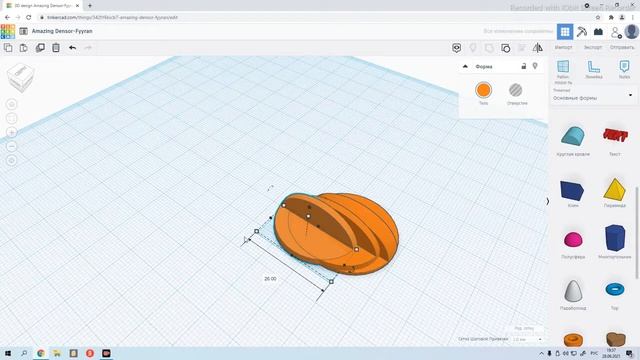
Task: Click the Copy icon in the toolbar
Action: pos(8,48)
